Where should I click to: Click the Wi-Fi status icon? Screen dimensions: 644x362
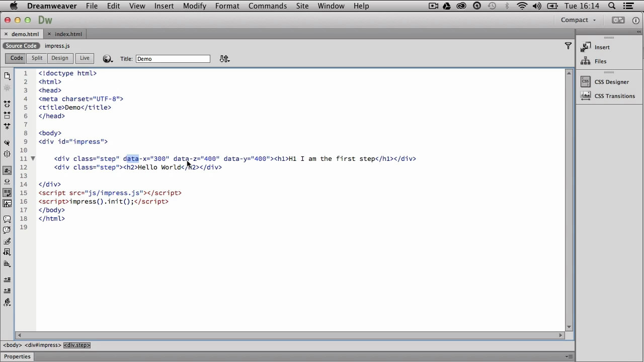click(x=522, y=6)
